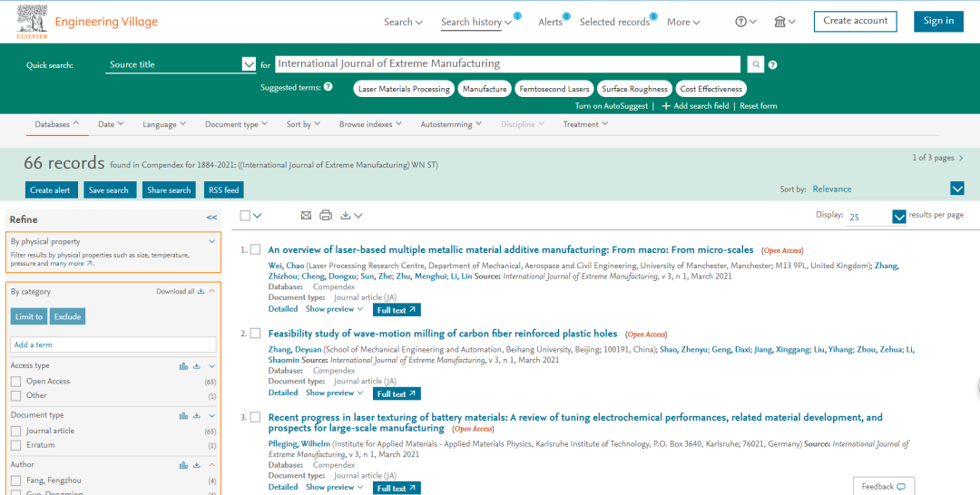
Task: Open the Document type filter menu
Action: pos(236,124)
